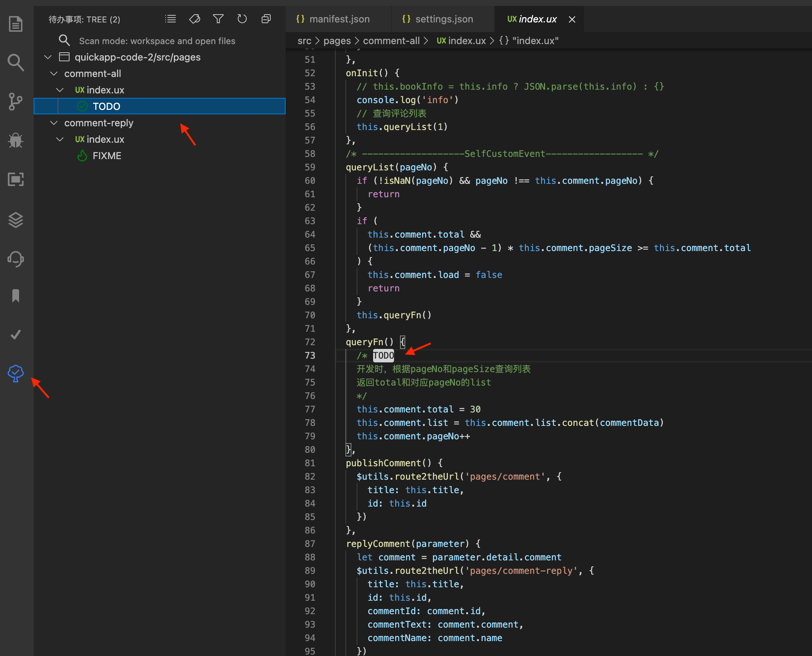Switch to the settings.json tab

443,19
